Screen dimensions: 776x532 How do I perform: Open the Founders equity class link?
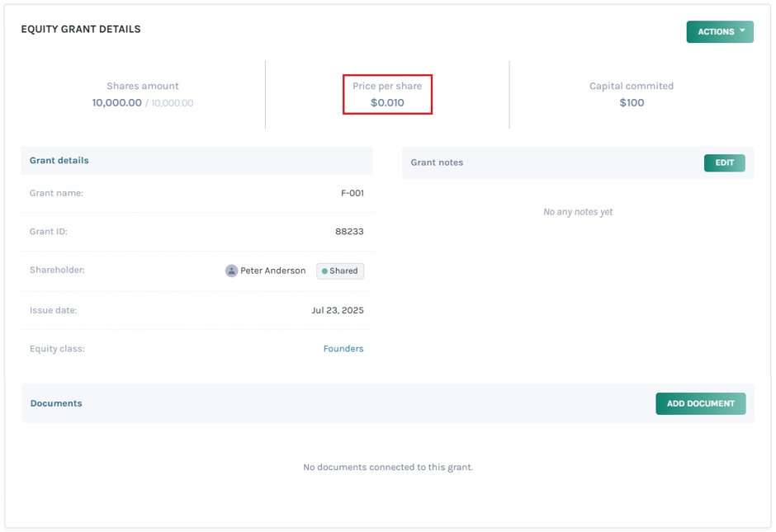[x=343, y=349]
